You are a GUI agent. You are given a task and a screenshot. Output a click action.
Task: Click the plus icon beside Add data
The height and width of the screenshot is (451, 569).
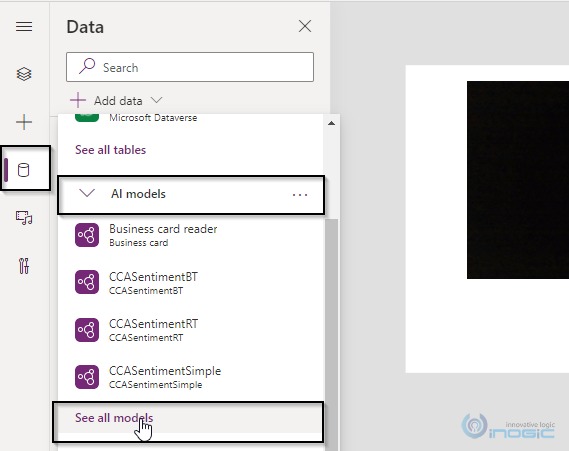[78, 100]
